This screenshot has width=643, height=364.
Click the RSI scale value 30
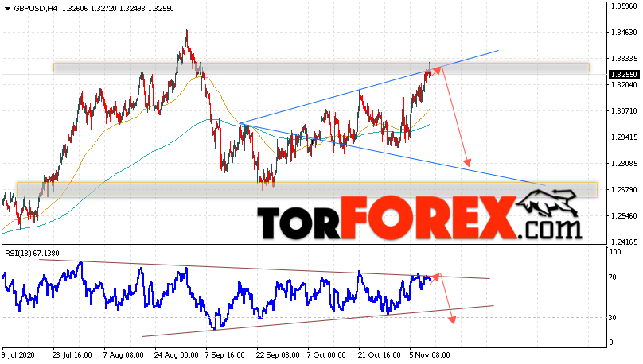(x=613, y=318)
